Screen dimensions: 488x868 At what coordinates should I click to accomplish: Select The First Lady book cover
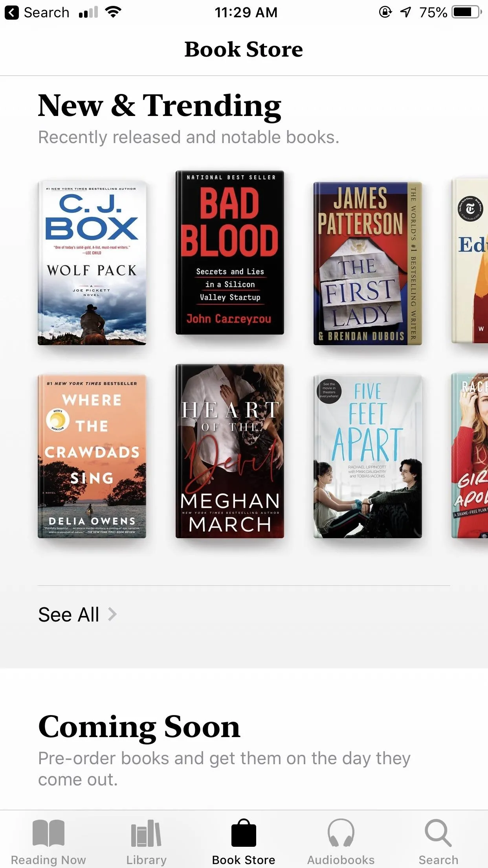pos(368,263)
